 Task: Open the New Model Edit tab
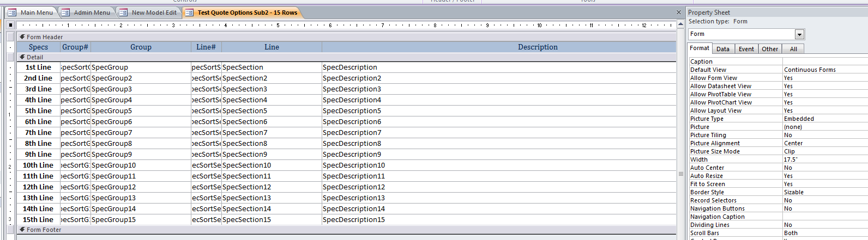[148, 13]
